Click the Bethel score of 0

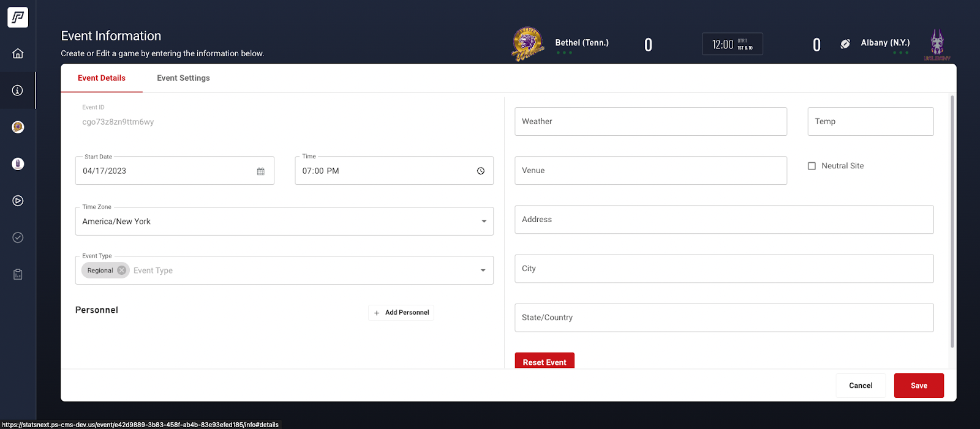tap(648, 45)
